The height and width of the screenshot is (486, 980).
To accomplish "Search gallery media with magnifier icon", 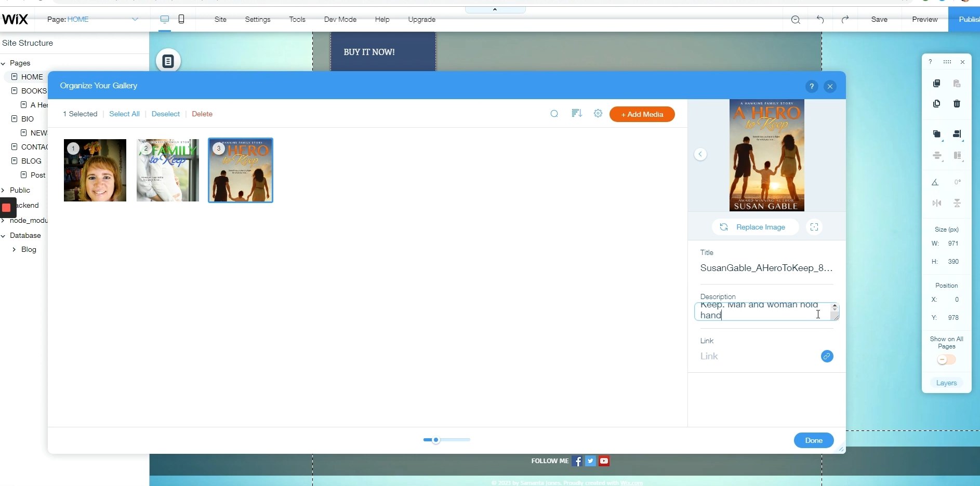I will [x=554, y=114].
